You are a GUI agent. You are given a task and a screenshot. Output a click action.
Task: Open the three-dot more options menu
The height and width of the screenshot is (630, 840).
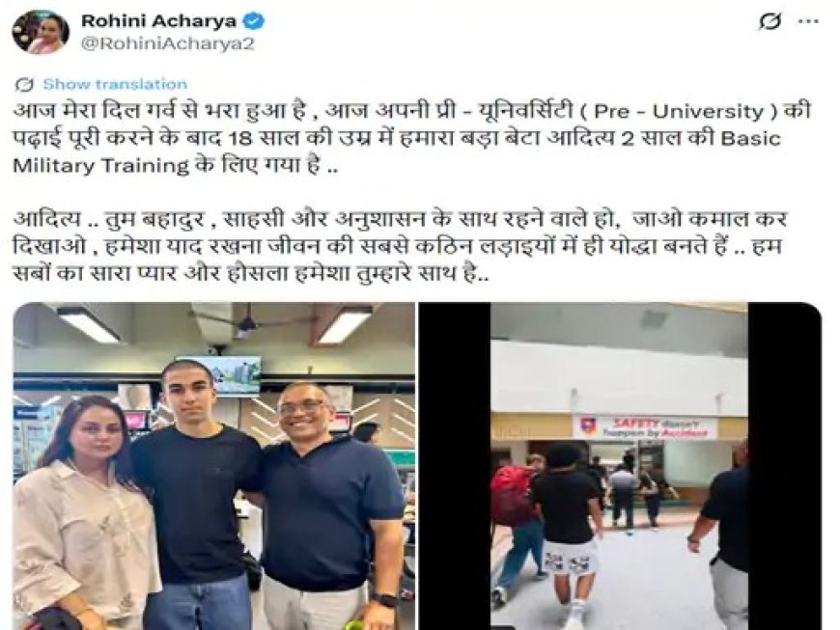click(x=808, y=21)
